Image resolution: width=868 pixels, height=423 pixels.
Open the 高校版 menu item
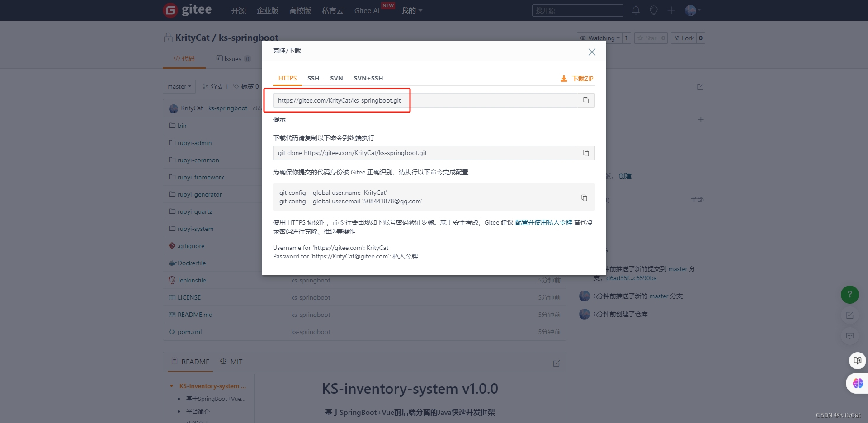[300, 10]
